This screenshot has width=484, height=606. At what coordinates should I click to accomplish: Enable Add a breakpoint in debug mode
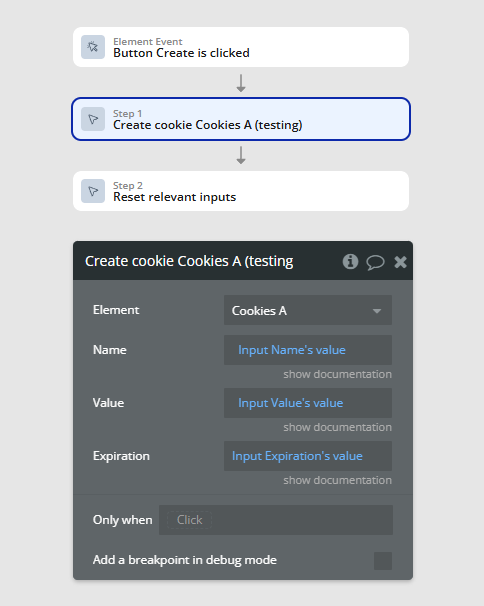click(383, 561)
